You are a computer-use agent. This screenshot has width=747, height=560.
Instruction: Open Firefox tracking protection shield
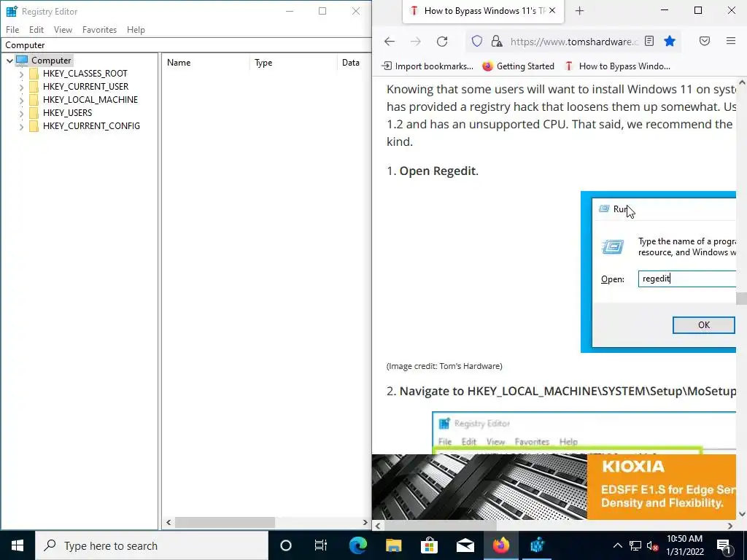477,42
